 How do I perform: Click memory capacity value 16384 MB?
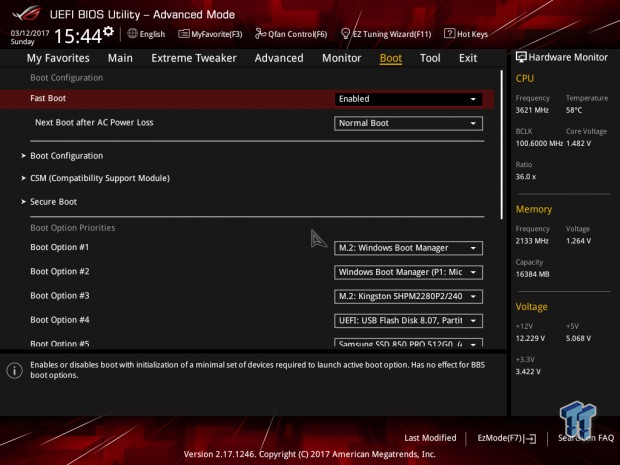(x=532, y=274)
